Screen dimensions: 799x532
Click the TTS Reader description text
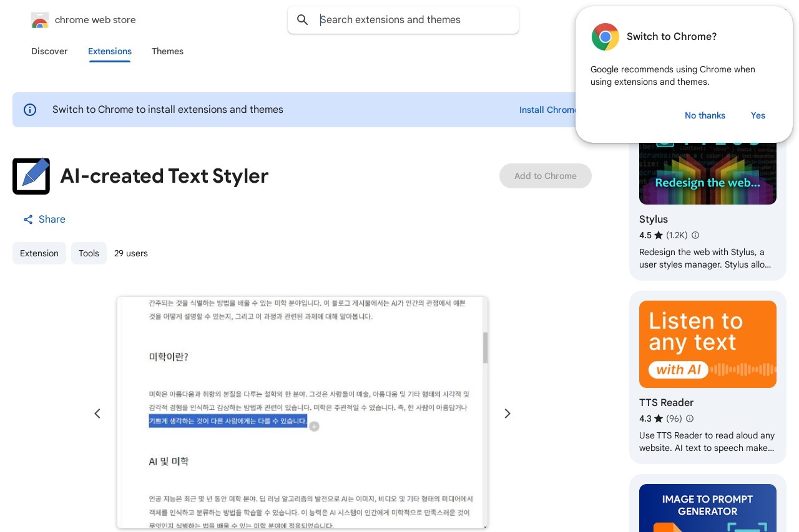point(707,442)
